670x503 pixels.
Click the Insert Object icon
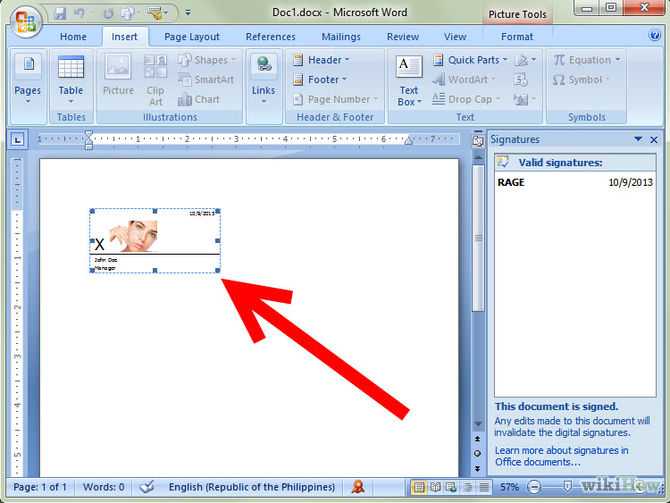point(523,100)
